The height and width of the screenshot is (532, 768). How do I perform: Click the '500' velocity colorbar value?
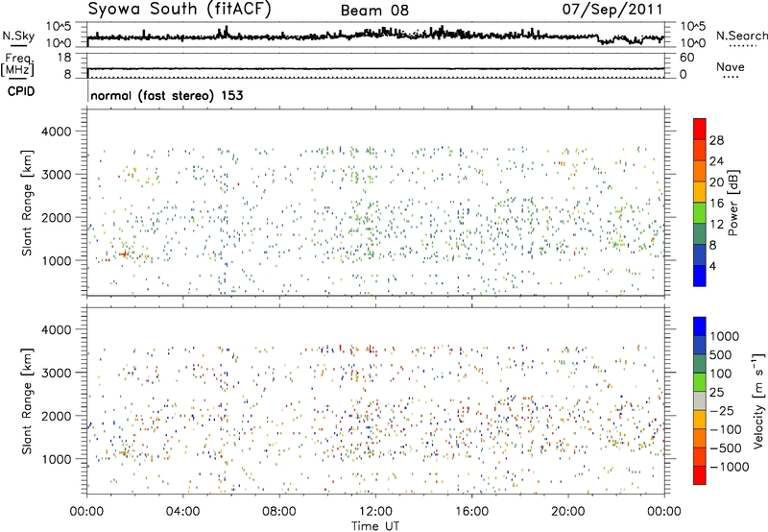(721, 354)
